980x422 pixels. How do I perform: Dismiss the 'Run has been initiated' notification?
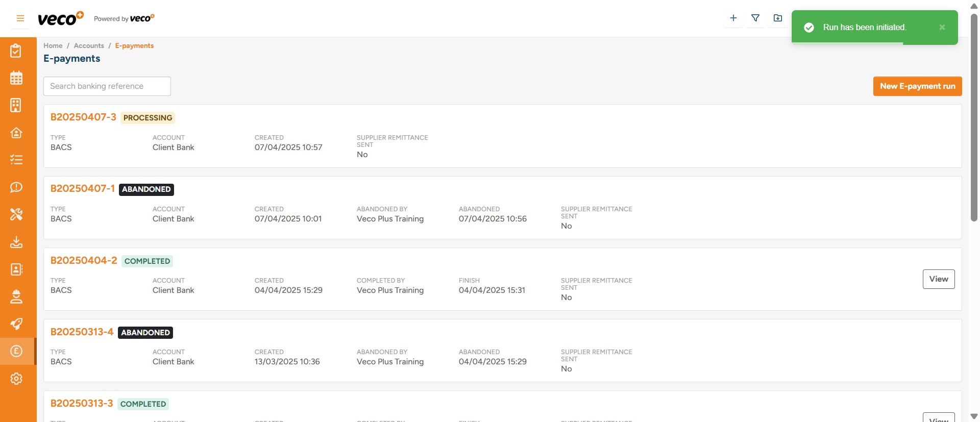(942, 28)
